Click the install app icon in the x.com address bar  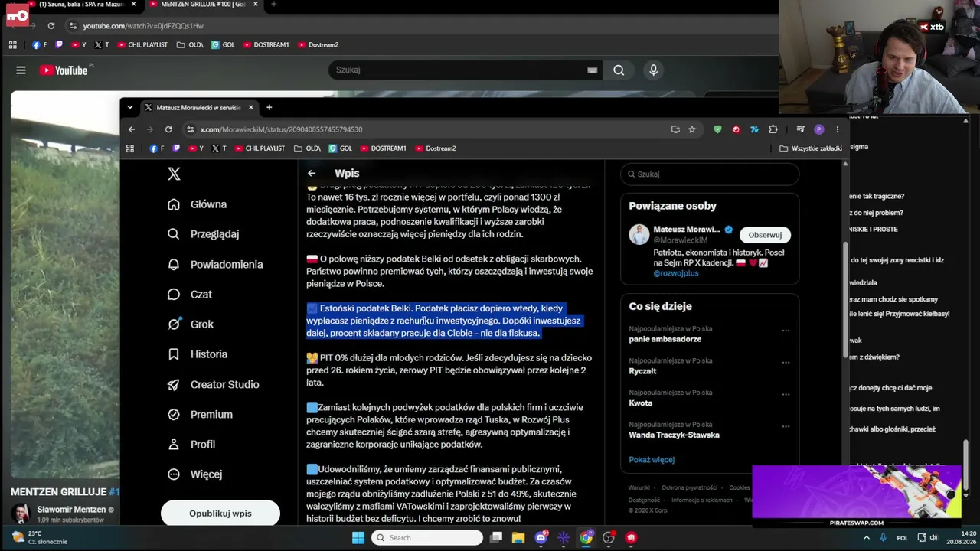[675, 129]
